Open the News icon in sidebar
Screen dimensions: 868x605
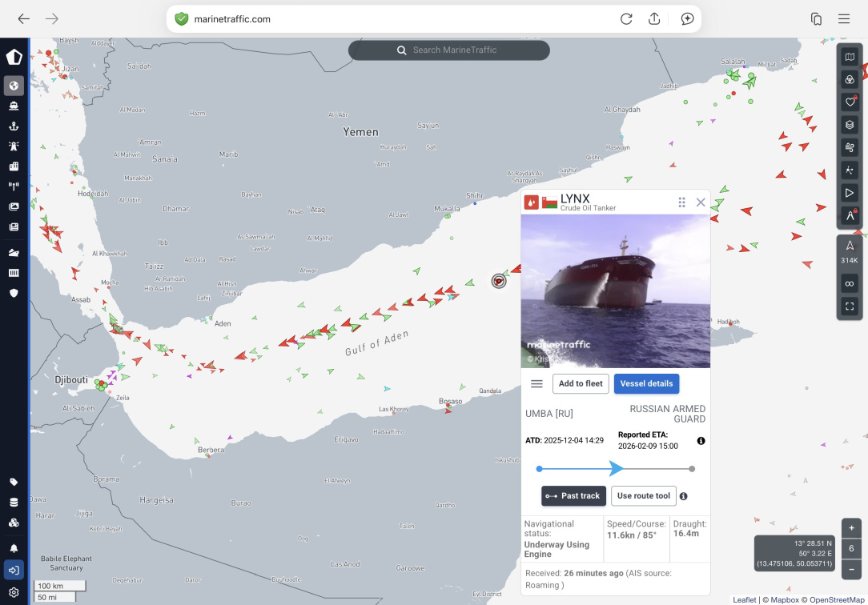[x=14, y=226]
